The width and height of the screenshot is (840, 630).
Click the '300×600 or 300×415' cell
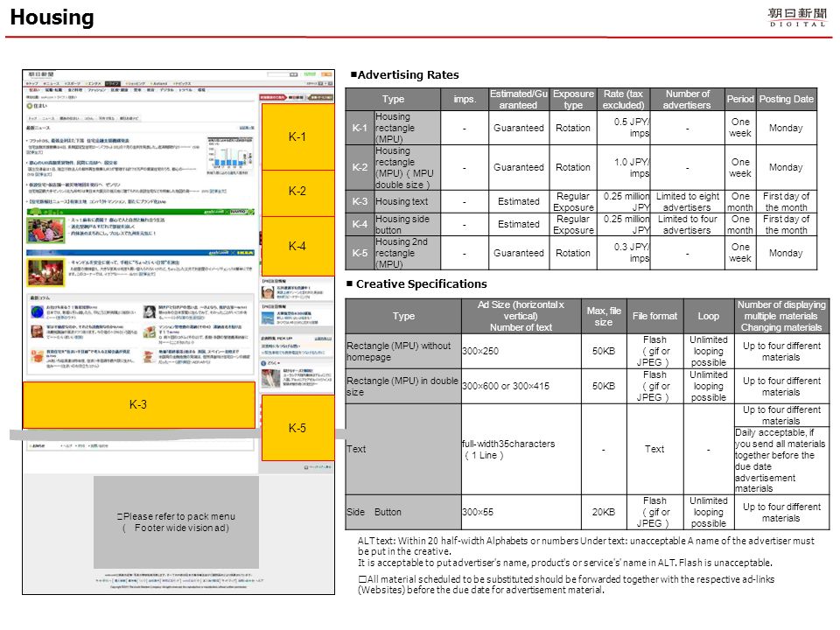pyautogui.click(x=521, y=386)
